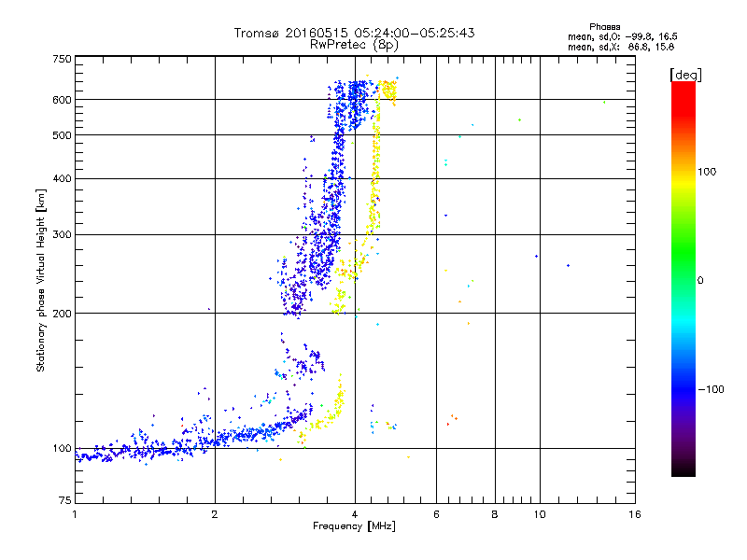Click the colorbar label '0'
This screenshot has height=560, width=747.
pyautogui.click(x=700, y=281)
